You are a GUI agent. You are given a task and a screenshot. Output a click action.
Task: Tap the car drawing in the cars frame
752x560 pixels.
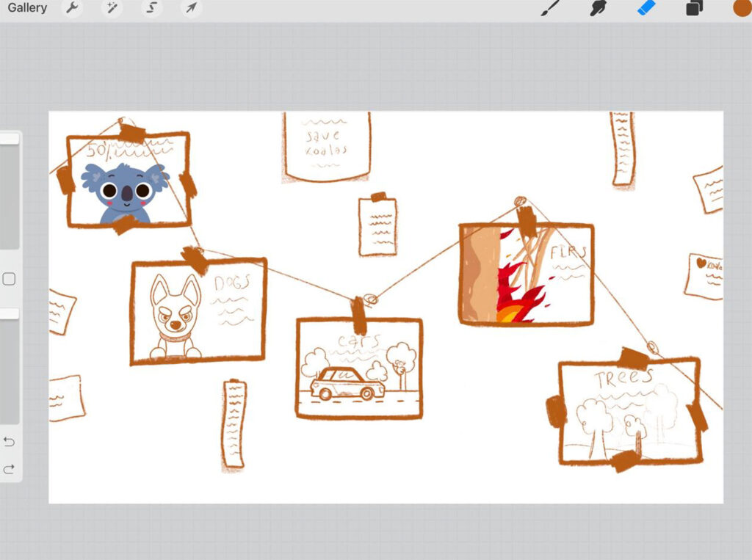(347, 383)
